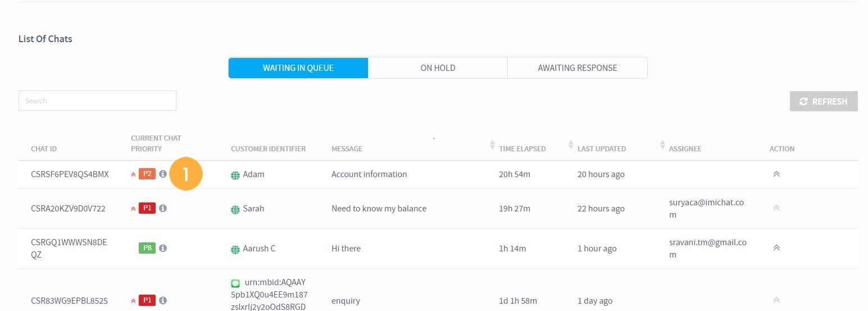The width and height of the screenshot is (868, 311).
Task: Switch to the Waiting In Queue tab
Action: pos(298,68)
